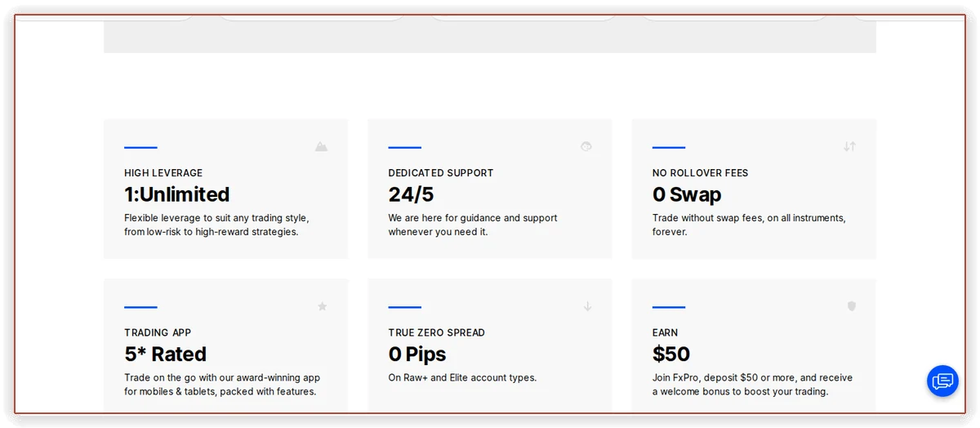Open the live chat support button
This screenshot has width=980, height=428.
(x=942, y=381)
